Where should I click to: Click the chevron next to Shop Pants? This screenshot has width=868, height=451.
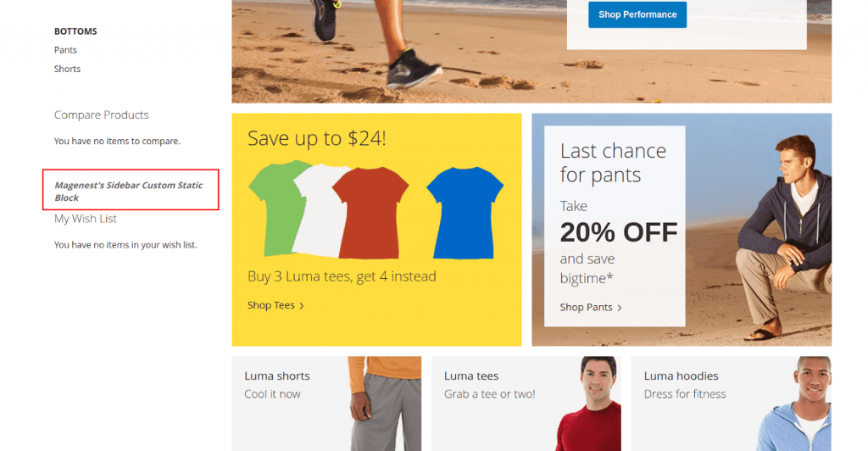(620, 308)
